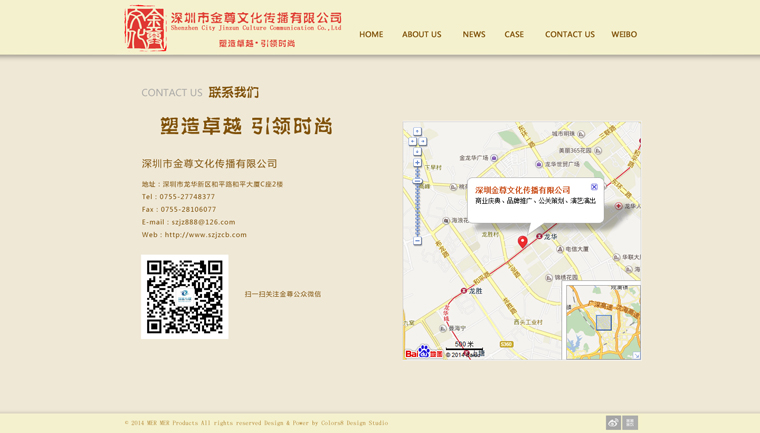Click the 锦绣花园 residence marker
Screen dimensions: 760x433
[549, 278]
